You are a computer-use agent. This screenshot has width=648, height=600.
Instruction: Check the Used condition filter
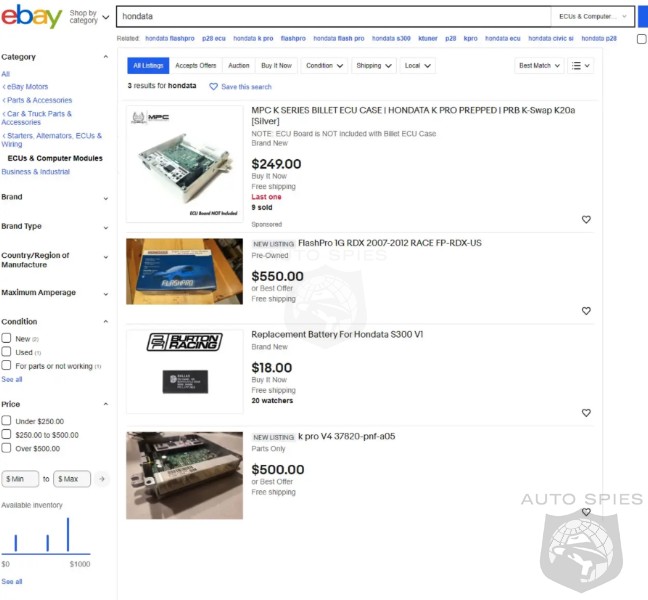coord(6,352)
